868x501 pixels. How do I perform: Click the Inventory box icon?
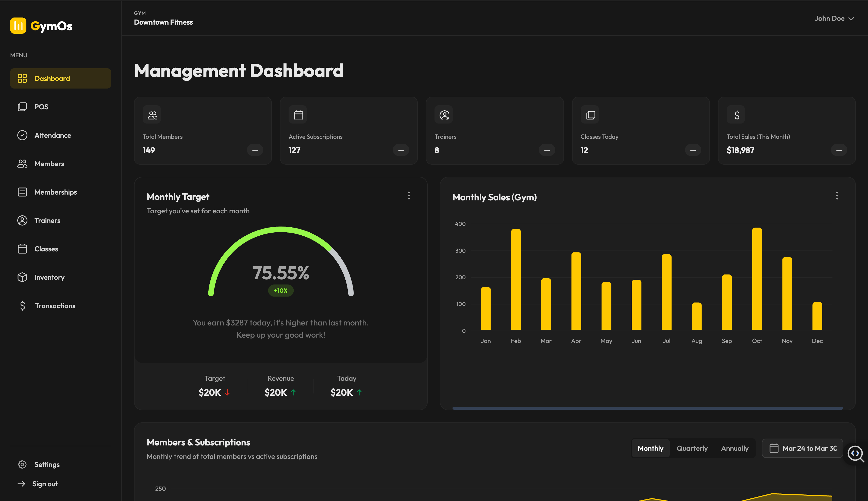click(x=22, y=277)
